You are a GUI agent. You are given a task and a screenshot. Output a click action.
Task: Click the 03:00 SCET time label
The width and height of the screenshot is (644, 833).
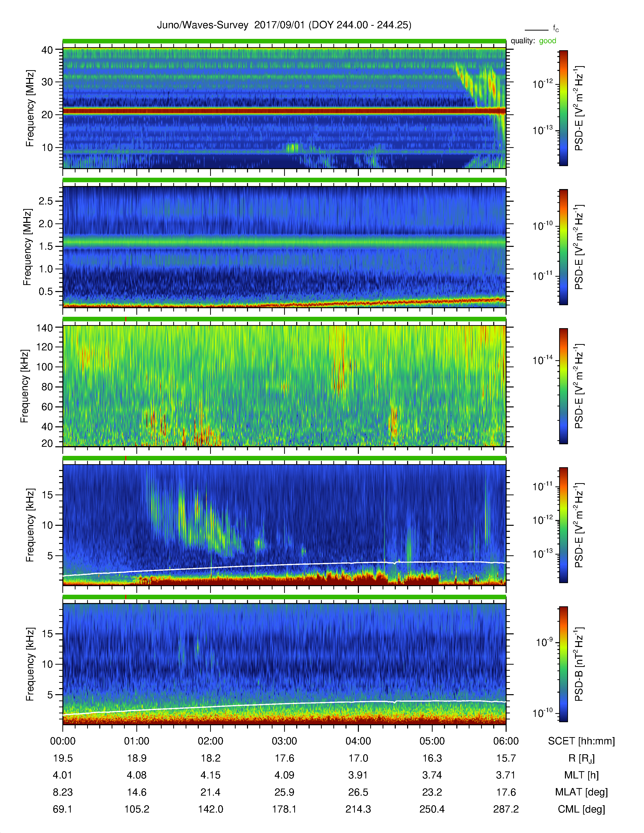[x=284, y=741]
